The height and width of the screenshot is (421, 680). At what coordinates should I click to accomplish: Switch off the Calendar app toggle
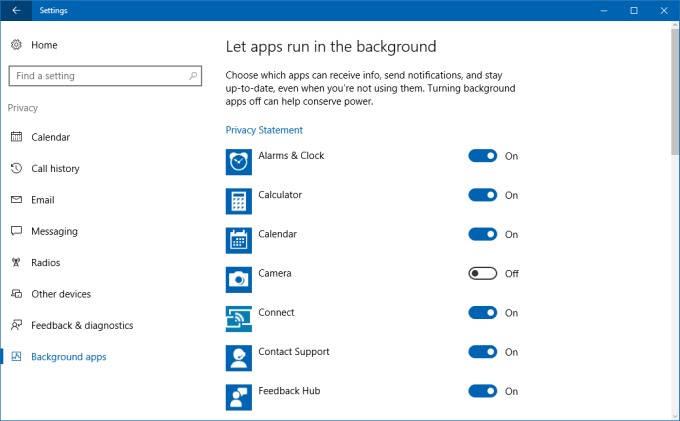point(483,234)
